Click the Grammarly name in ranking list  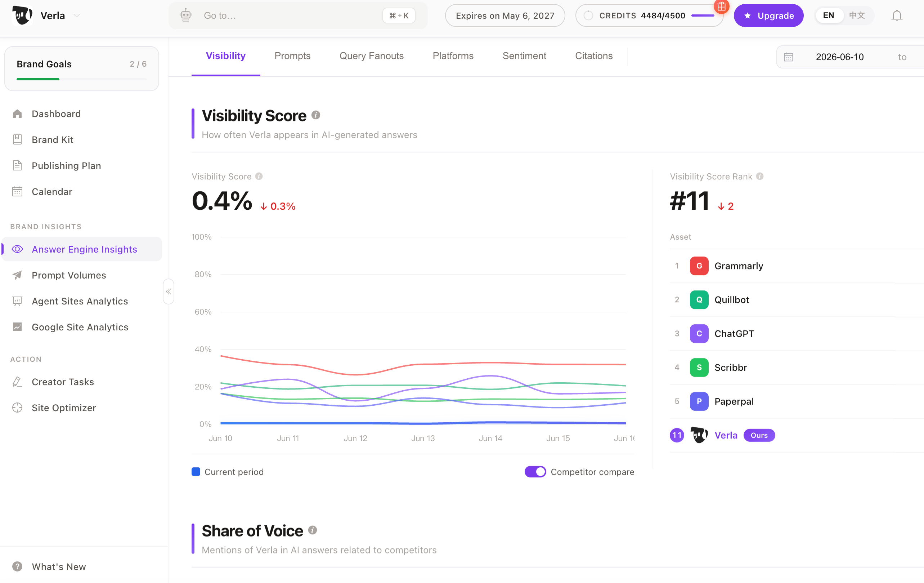click(x=738, y=266)
